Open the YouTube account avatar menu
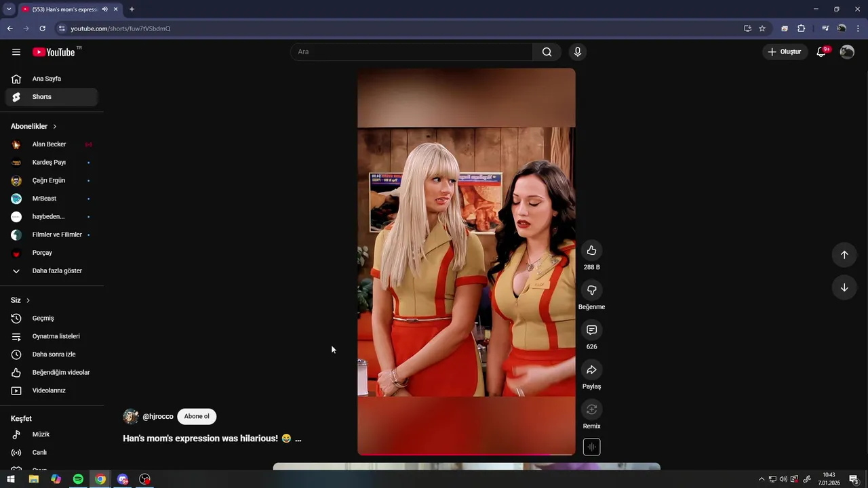 [x=847, y=52]
